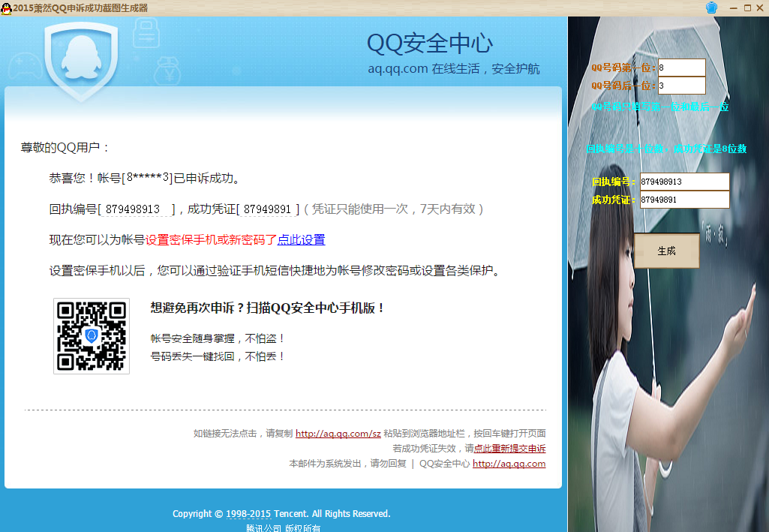Click the round blue icon in the title bar

tap(711, 8)
